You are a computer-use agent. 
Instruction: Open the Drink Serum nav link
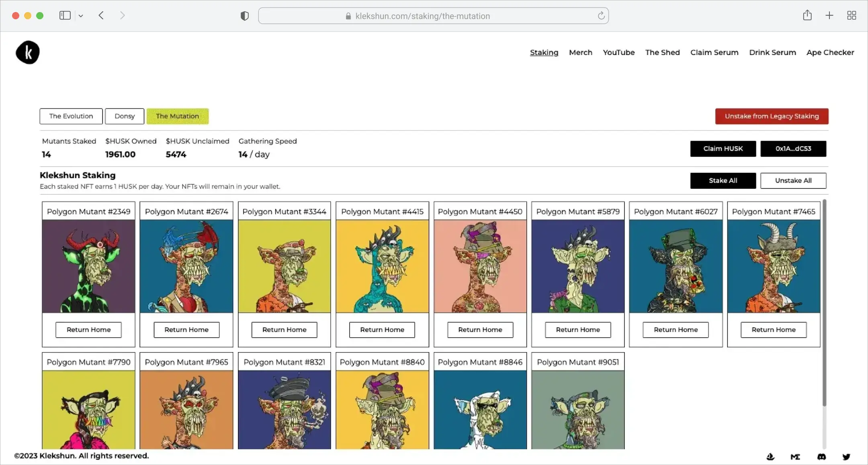coord(772,53)
